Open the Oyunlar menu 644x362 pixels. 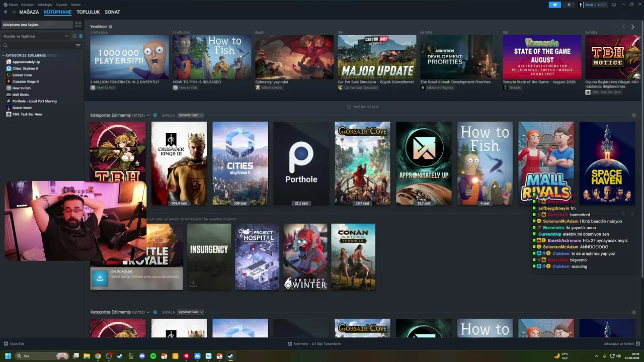[61, 5]
